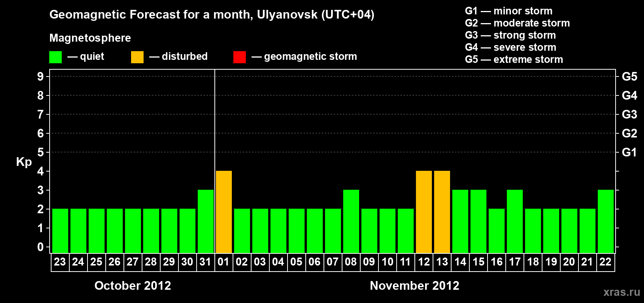
Task: Click the green bar for November 08
Action: 351,221
